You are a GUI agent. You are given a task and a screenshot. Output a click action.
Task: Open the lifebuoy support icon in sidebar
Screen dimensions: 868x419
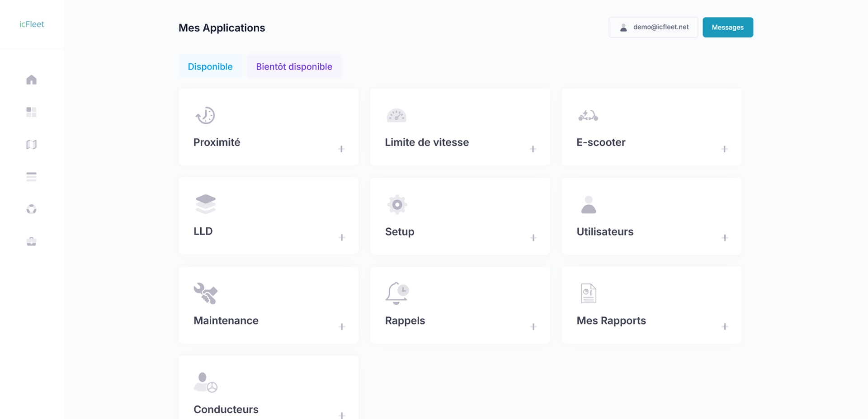coord(31,209)
